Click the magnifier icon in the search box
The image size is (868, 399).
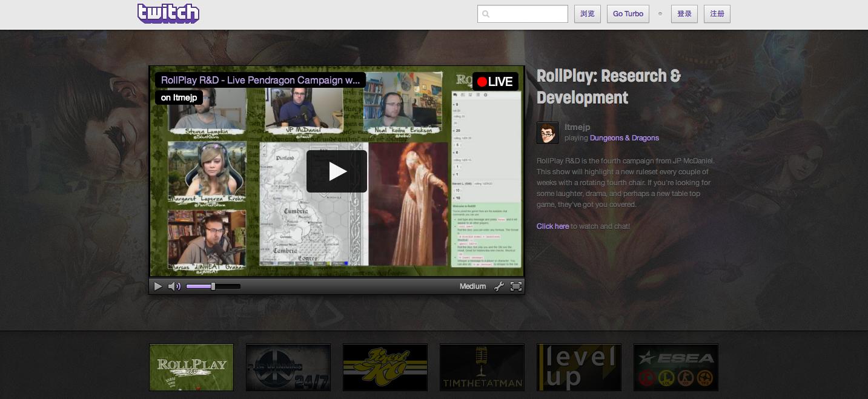pyautogui.click(x=486, y=14)
